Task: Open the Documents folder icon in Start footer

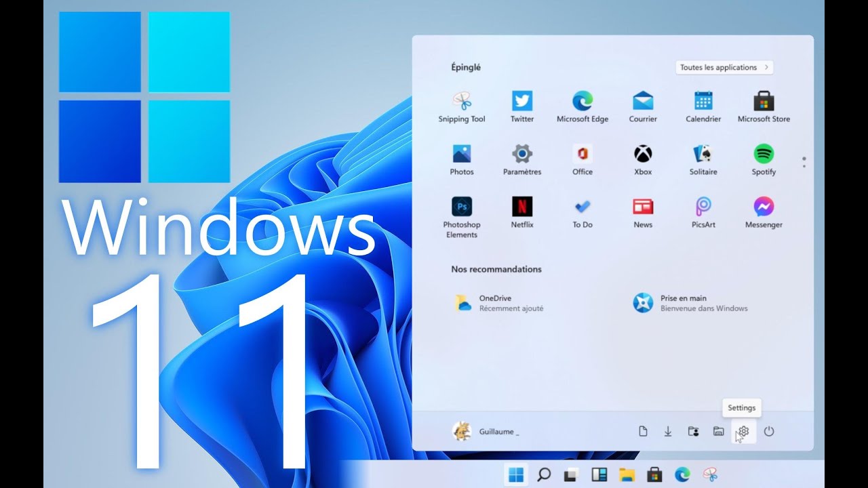Action: 643,431
